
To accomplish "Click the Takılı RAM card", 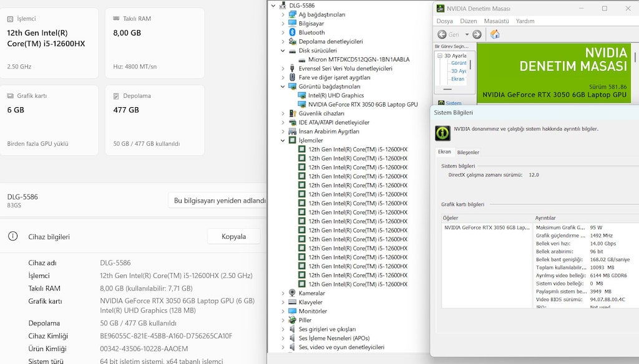I will tap(155, 43).
